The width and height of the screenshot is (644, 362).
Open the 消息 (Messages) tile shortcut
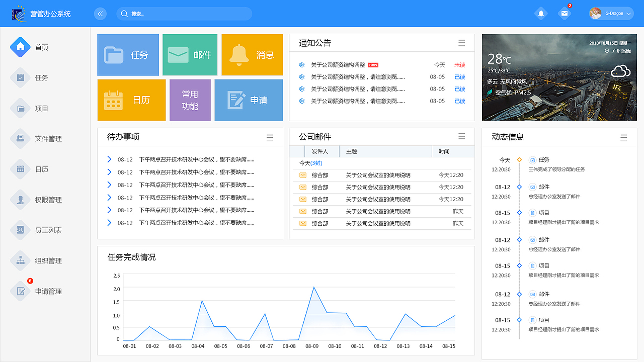252,55
